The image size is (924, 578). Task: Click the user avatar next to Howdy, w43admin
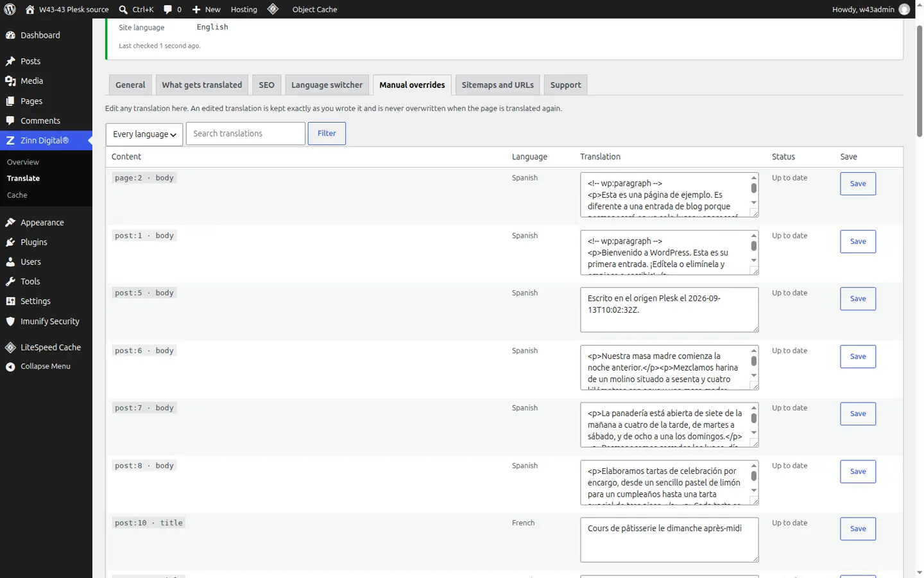coord(904,9)
